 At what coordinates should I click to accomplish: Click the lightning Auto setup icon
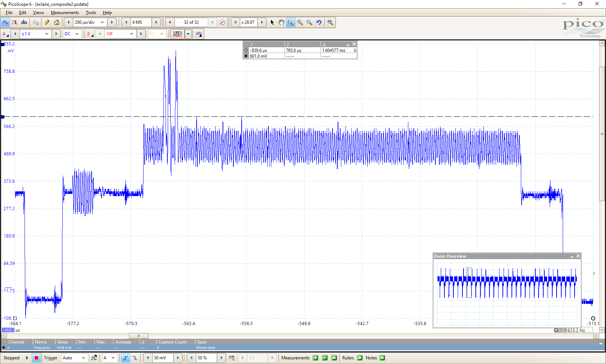[47, 22]
